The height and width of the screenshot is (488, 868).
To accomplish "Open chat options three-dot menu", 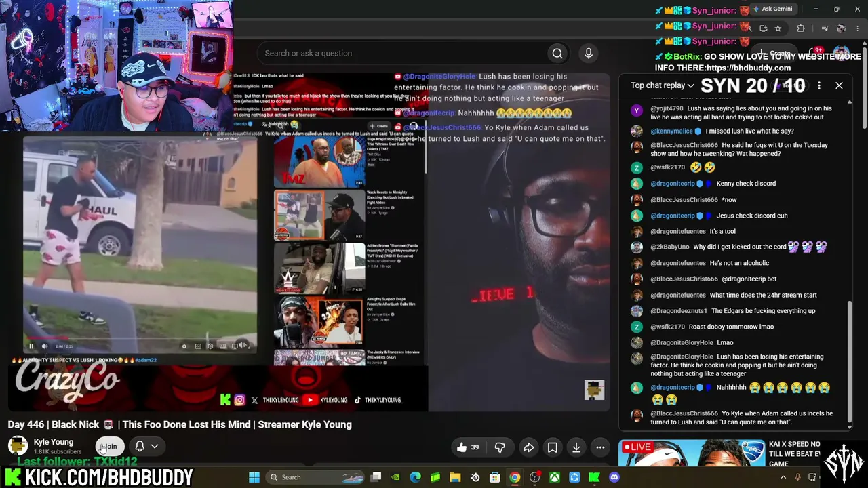I will [819, 85].
